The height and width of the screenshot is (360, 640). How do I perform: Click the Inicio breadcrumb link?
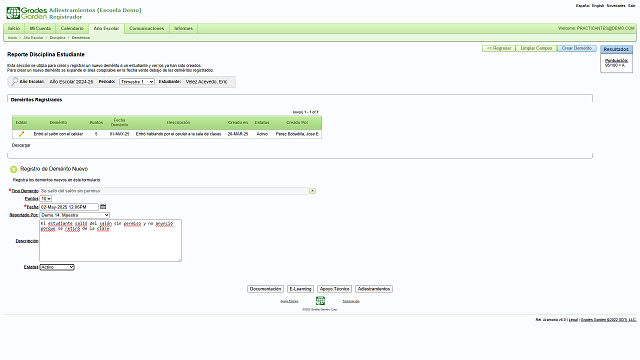pos(13,38)
